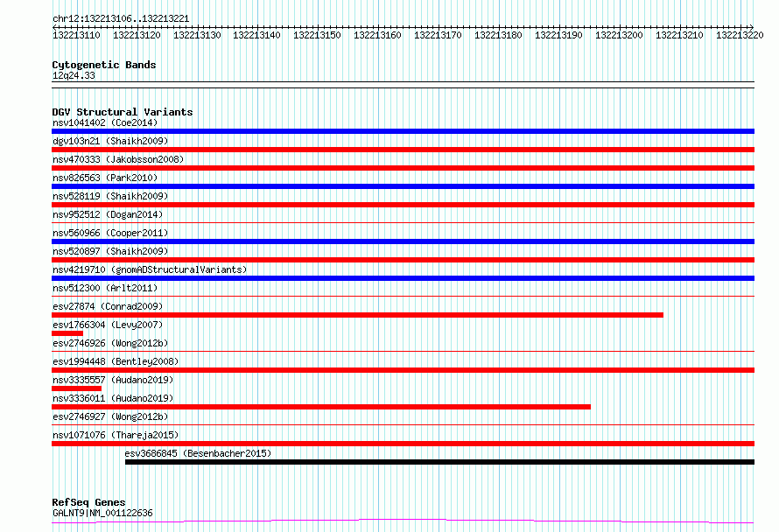Click the blue nsv826563 variant bar
The image size is (779, 532).
point(403,186)
